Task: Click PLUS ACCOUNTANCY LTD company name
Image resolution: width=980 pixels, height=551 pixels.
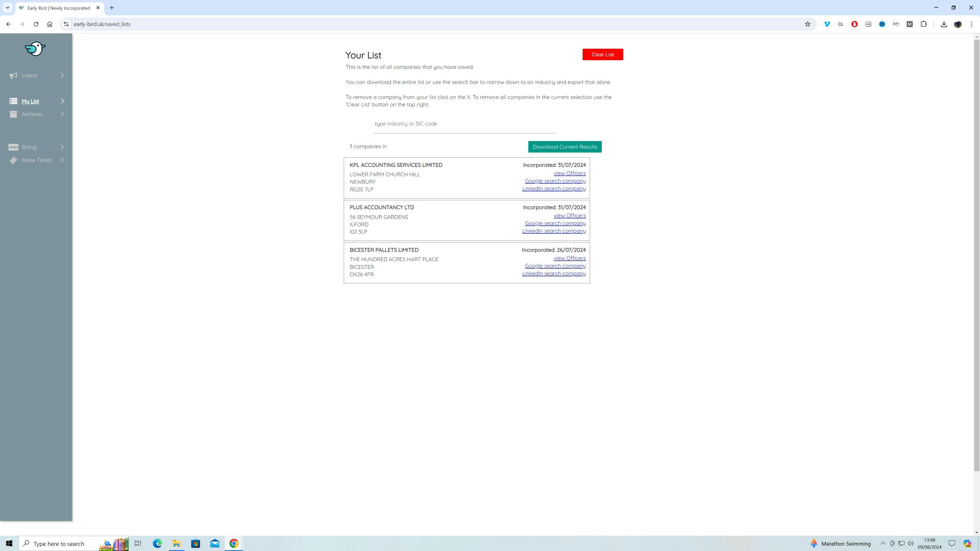Action: (382, 207)
